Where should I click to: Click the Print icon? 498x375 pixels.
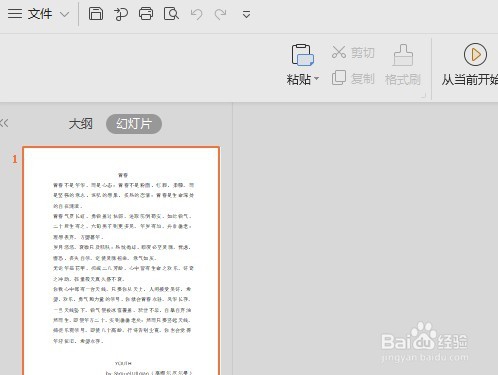point(146,14)
